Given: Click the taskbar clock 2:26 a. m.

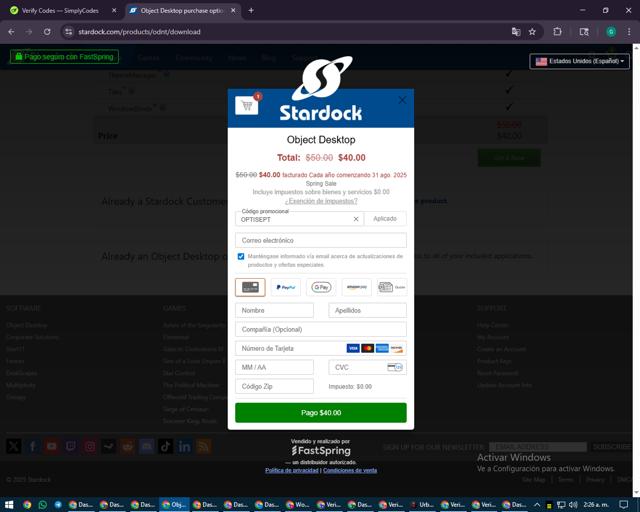Looking at the screenshot, I should coord(596,505).
